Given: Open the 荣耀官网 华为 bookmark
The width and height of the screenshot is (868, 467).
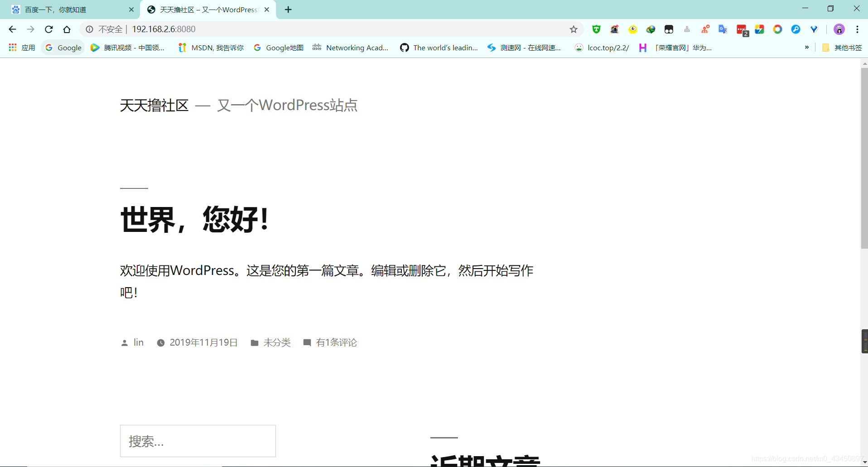Looking at the screenshot, I should (x=675, y=48).
